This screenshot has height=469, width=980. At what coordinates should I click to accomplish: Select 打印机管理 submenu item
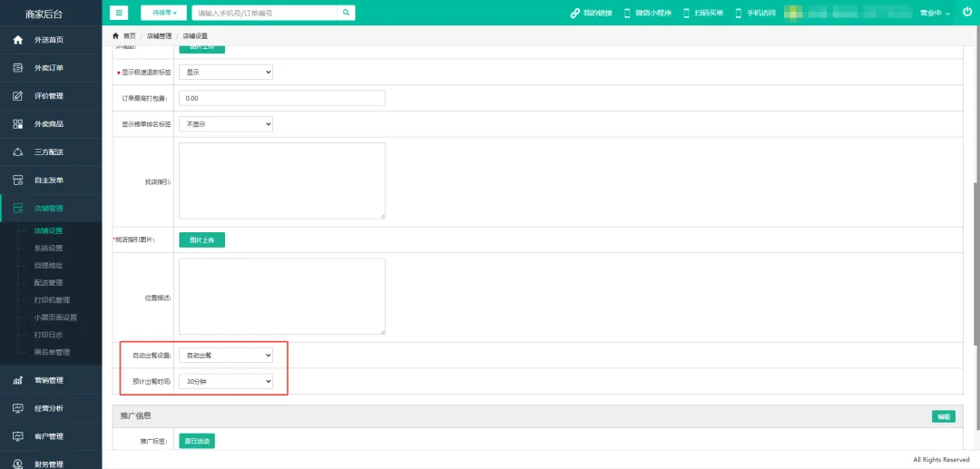tap(52, 299)
